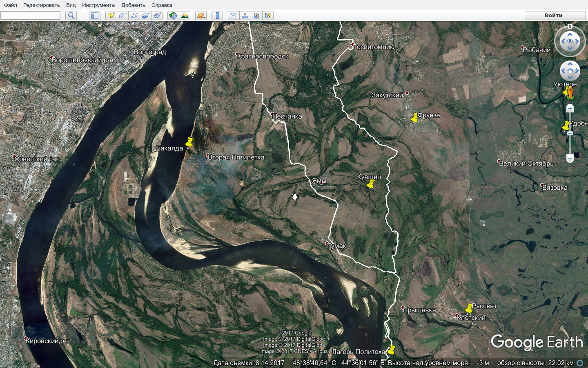Image resolution: width=588 pixels, height=368 pixels.
Task: Click the yellow pin below Кувшин
Action: (370, 185)
